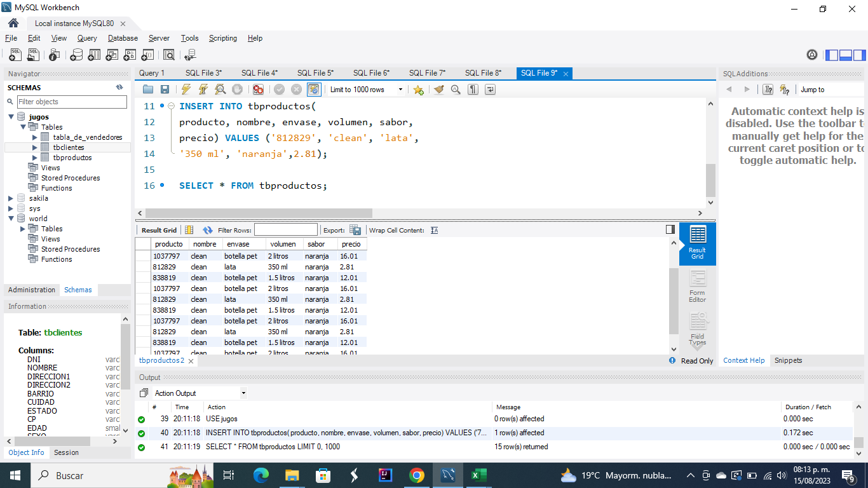Refresh result grid data icon

208,230
